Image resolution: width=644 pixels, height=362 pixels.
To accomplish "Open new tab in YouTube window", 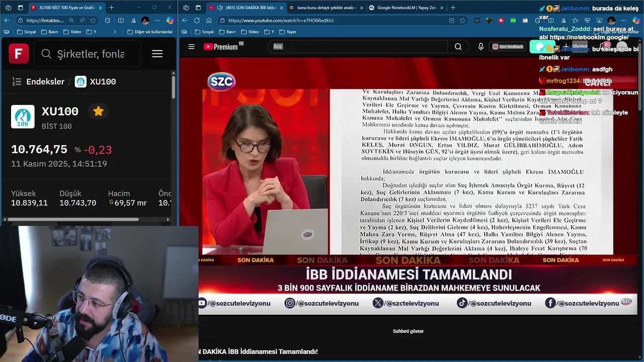I will tap(453, 8).
